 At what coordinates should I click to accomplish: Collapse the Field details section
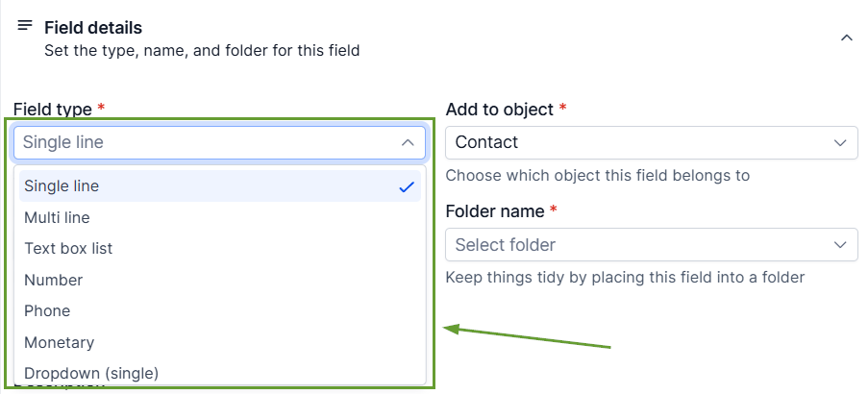[x=846, y=37]
